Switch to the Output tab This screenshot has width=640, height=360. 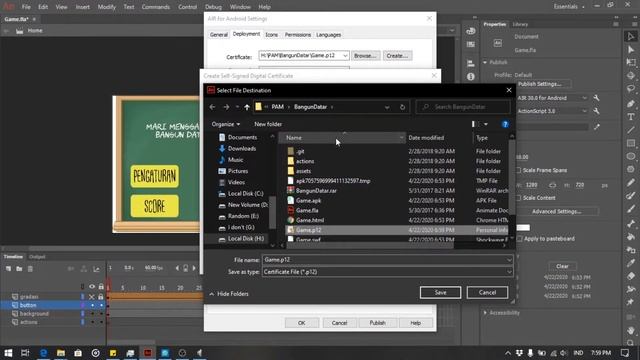(x=37, y=257)
